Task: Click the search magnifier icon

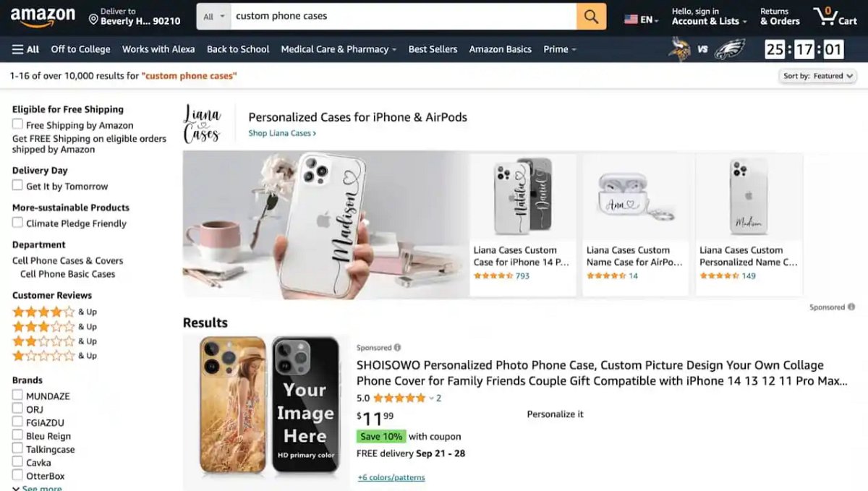Action: pos(590,15)
